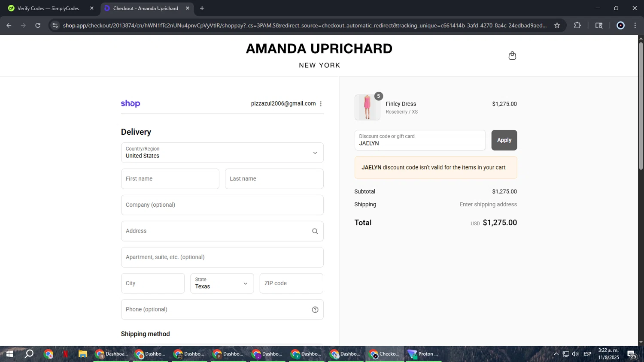
Task: Focus the Last name field
Action: point(274,179)
